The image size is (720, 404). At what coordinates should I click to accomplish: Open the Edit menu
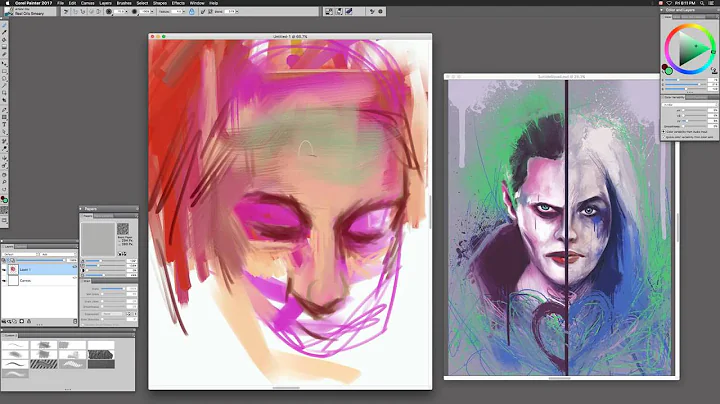[72, 3]
